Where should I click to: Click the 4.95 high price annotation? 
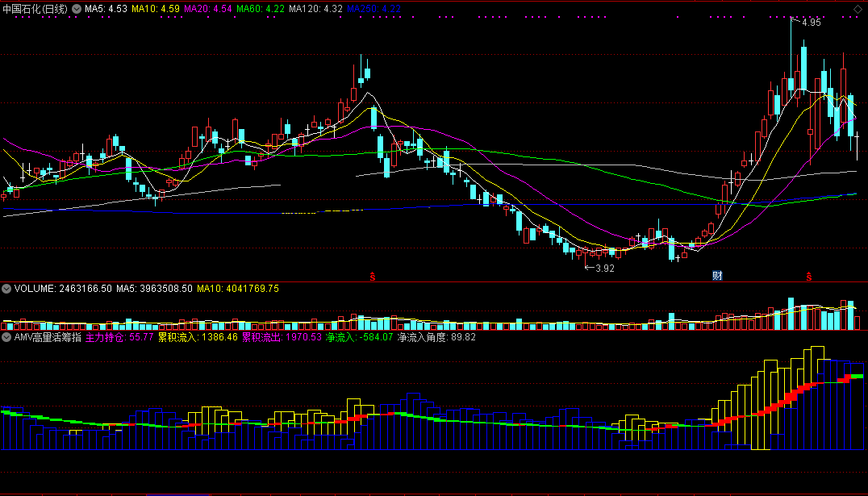(x=811, y=23)
